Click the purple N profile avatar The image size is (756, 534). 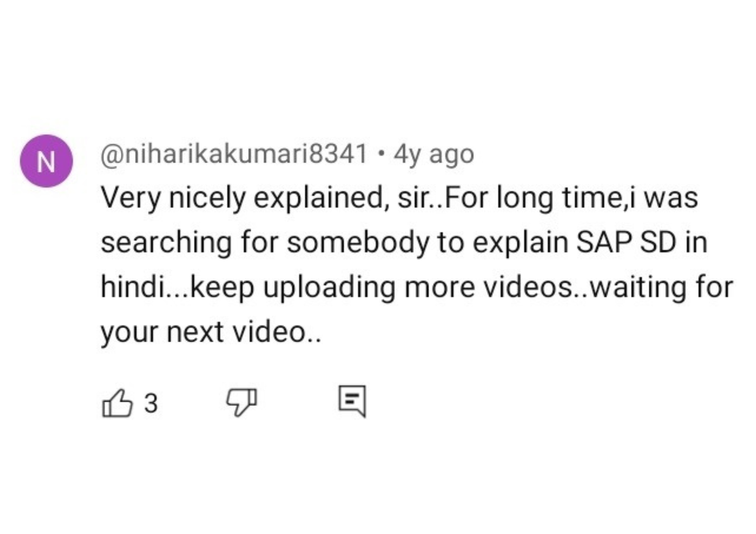tap(46, 161)
